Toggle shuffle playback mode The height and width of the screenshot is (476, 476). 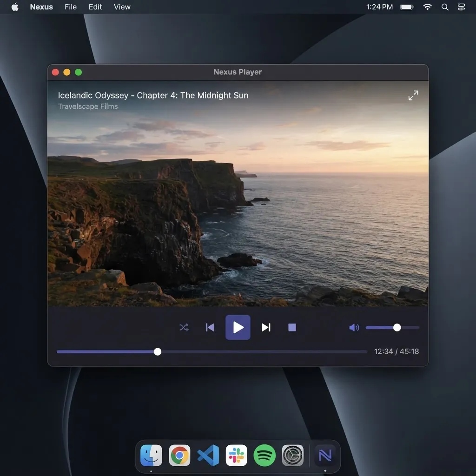[184, 327]
